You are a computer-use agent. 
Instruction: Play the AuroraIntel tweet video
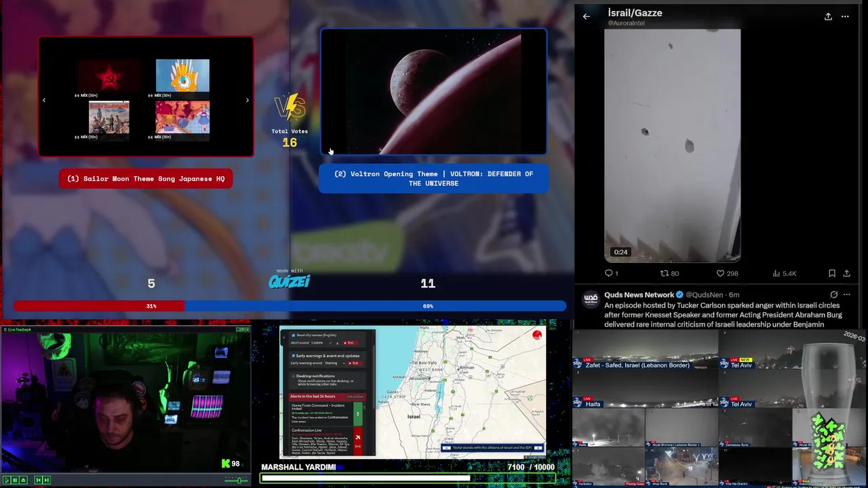click(672, 146)
